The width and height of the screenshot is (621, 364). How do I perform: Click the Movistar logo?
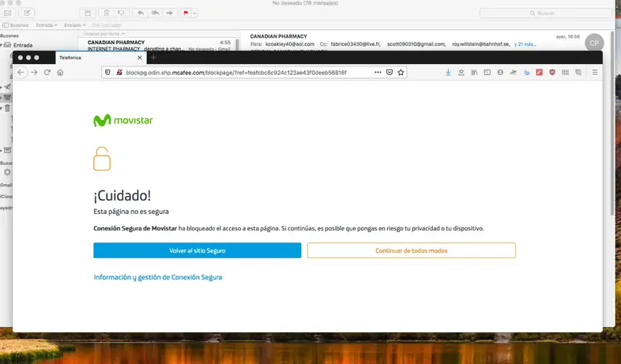(122, 120)
